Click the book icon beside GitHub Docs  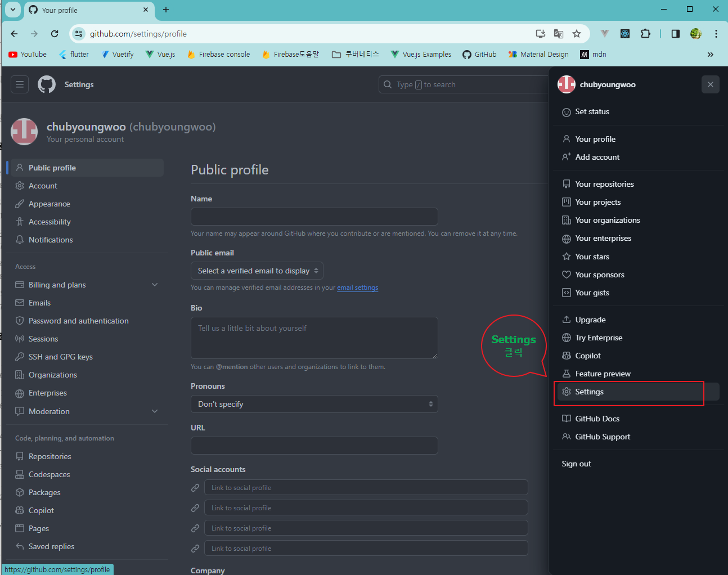tap(567, 419)
